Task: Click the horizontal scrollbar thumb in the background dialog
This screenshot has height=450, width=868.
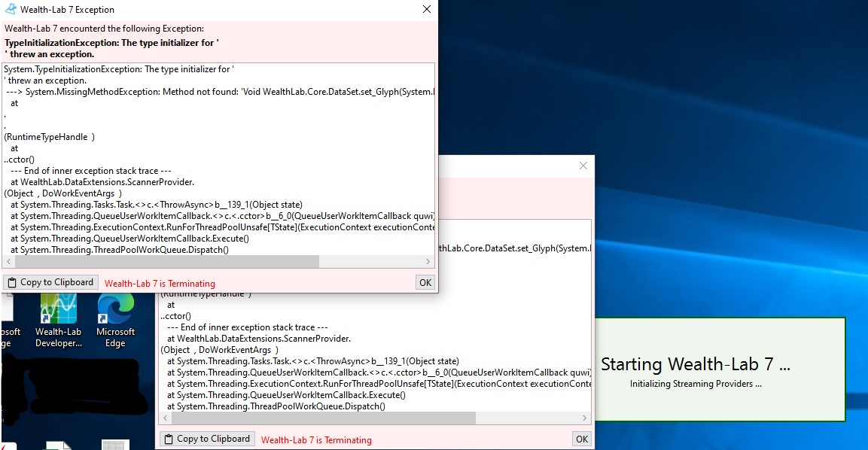Action: point(323,418)
